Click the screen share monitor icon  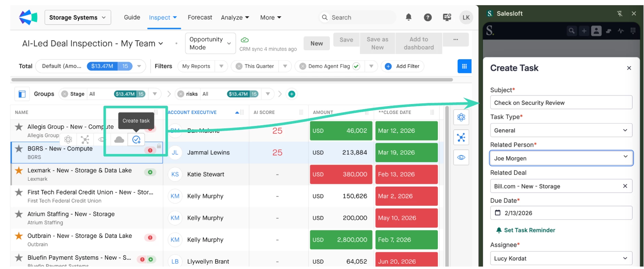click(447, 17)
